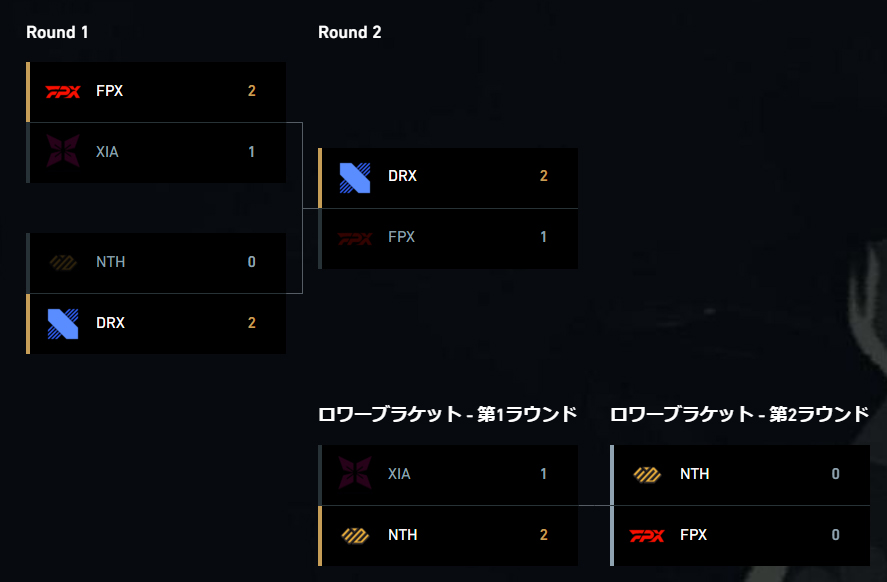The image size is (887, 582).
Task: Click the Round 2 heading
Action: click(x=350, y=32)
